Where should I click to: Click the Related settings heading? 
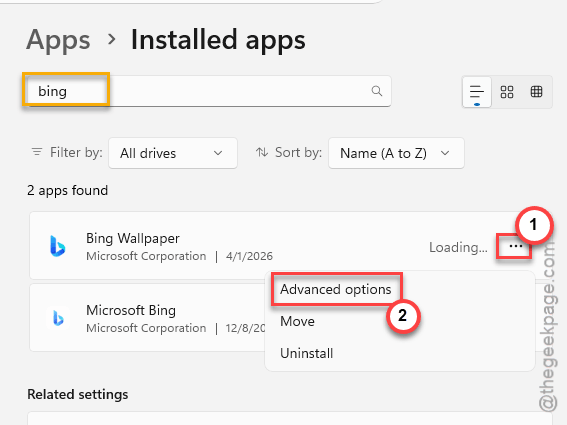pyautogui.click(x=78, y=394)
